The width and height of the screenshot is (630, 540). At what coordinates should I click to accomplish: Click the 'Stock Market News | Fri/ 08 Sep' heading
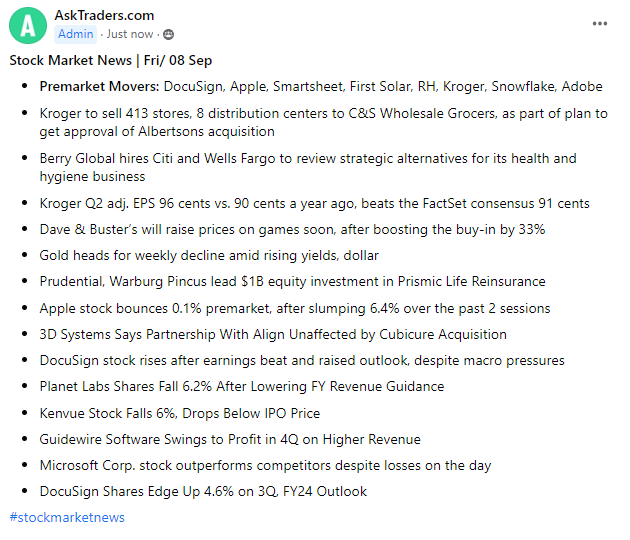(x=110, y=60)
